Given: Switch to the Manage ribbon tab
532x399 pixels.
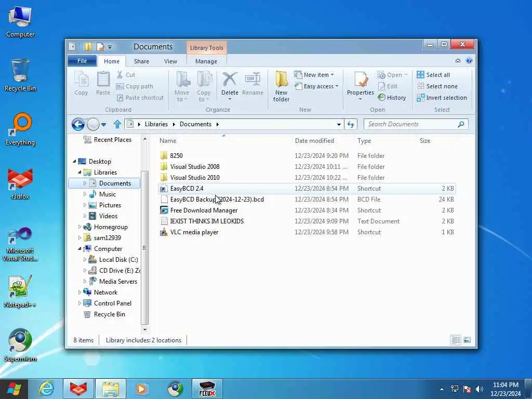Looking at the screenshot, I should (x=206, y=61).
